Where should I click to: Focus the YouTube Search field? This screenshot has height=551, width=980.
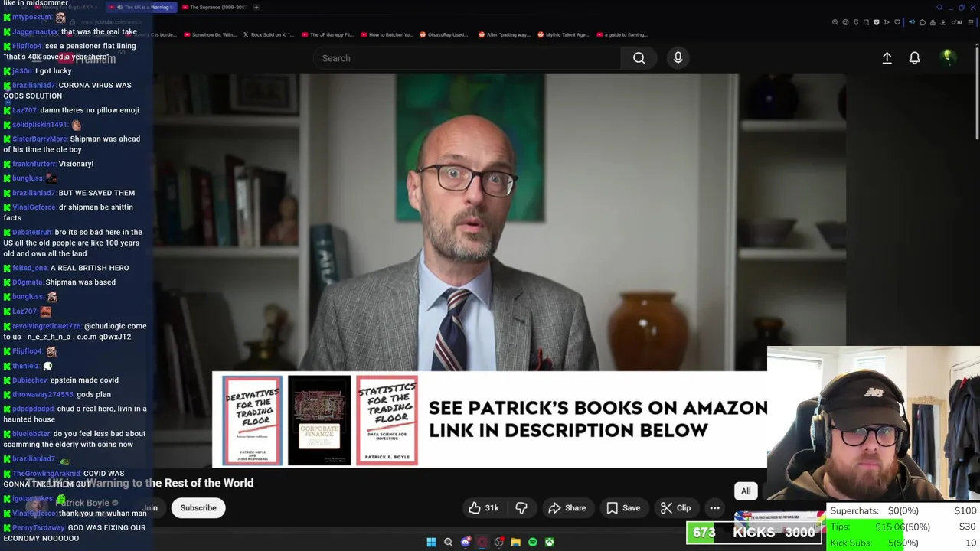click(x=467, y=58)
